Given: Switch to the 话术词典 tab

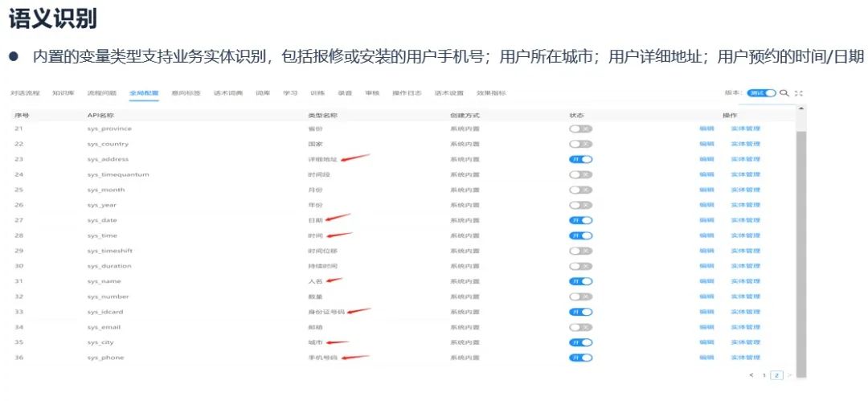Looking at the screenshot, I should tap(228, 93).
